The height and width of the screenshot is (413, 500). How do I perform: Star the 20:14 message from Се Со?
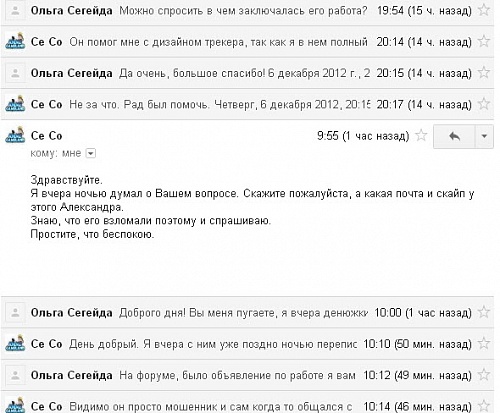(484, 41)
